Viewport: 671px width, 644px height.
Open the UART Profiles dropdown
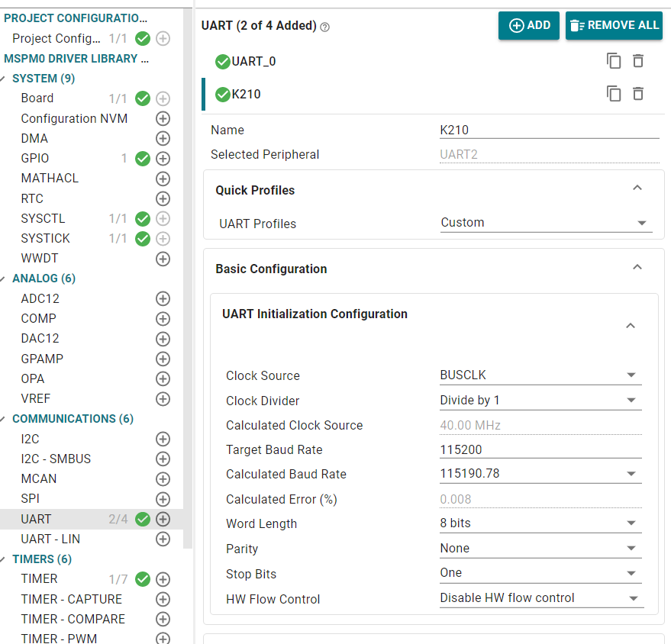547,224
